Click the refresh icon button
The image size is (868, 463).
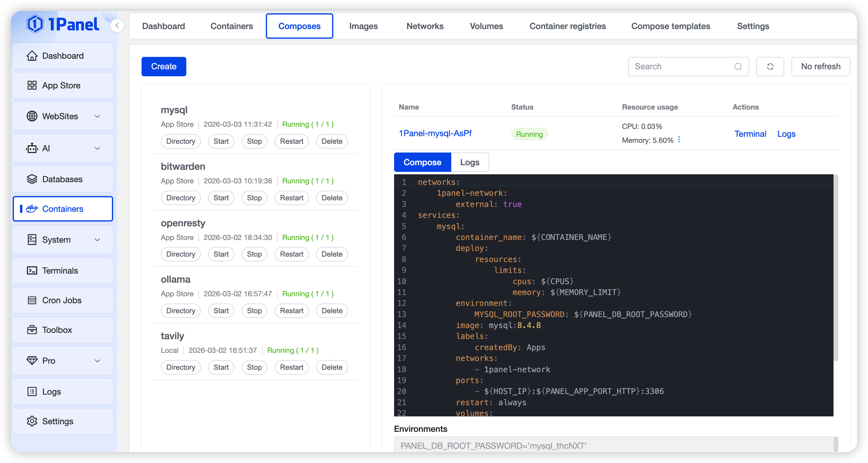pyautogui.click(x=770, y=67)
